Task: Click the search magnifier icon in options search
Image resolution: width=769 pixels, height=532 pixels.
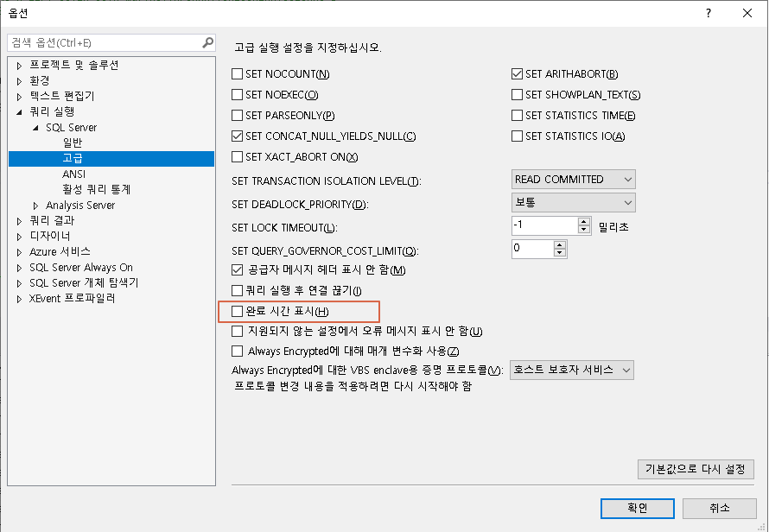Action: click(x=208, y=42)
